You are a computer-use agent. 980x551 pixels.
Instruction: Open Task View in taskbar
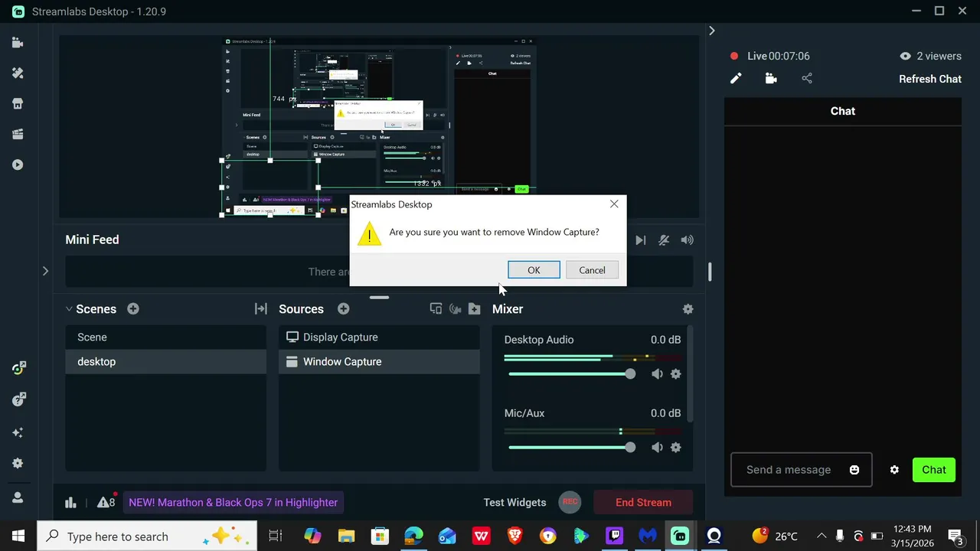276,536
